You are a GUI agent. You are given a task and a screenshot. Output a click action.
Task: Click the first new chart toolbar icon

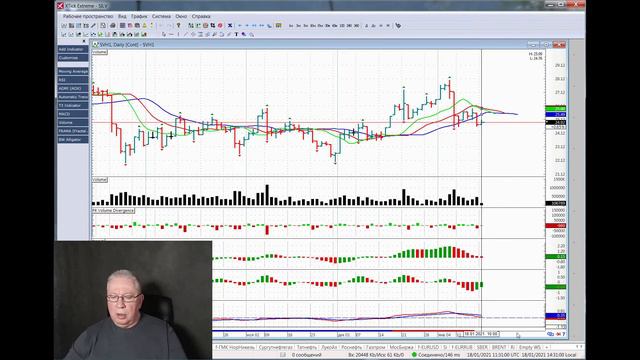point(64,25)
